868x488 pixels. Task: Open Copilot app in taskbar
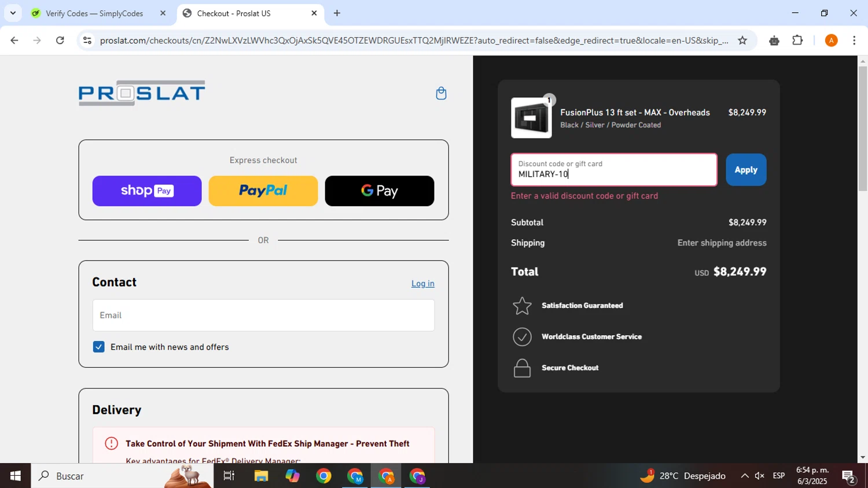292,476
